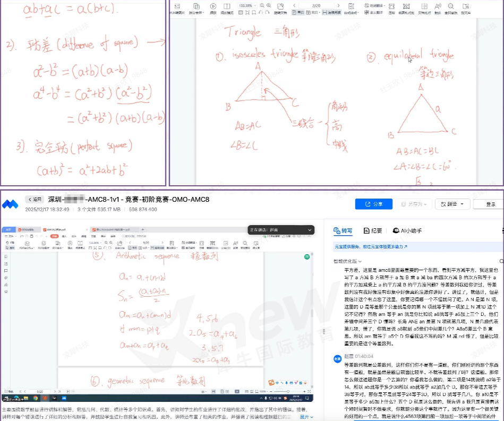Click the 登录 login button
Screen dimensions: 504x421
[490, 204]
